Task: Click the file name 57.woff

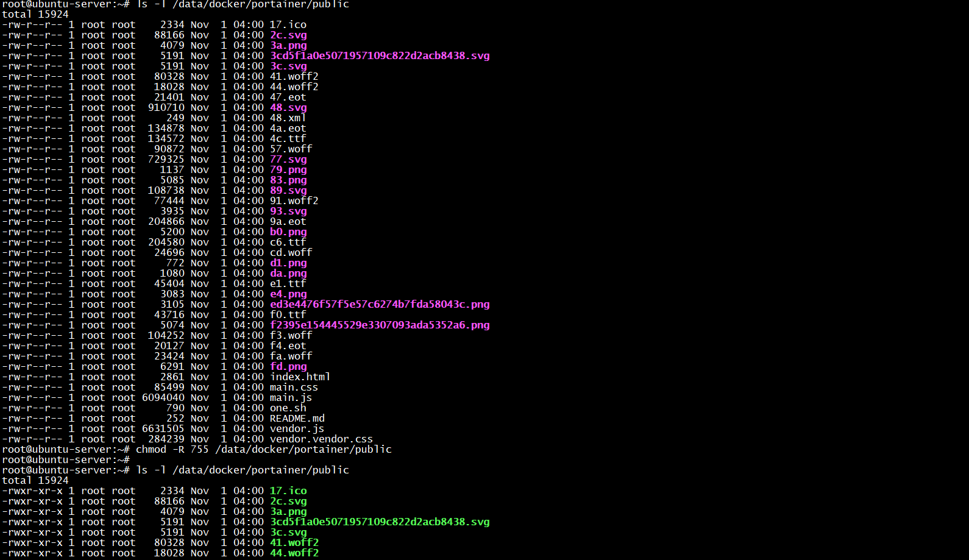Action: click(291, 149)
